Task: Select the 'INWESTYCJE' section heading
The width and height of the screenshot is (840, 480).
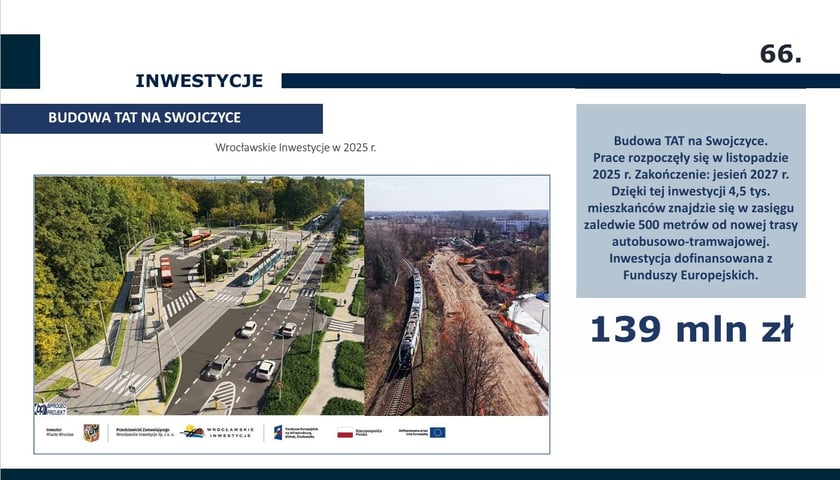Action: (x=199, y=81)
